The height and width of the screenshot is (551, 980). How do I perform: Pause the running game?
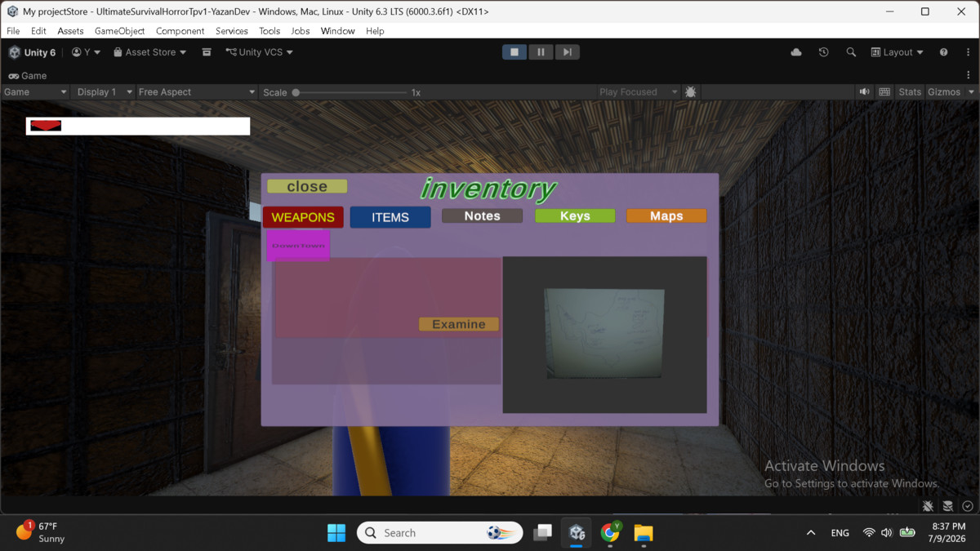[541, 52]
